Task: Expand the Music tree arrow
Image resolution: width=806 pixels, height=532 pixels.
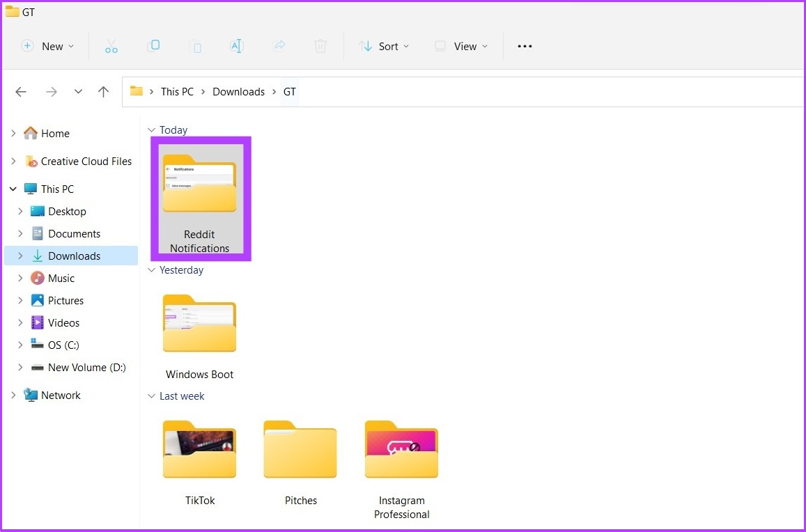Action: point(20,278)
